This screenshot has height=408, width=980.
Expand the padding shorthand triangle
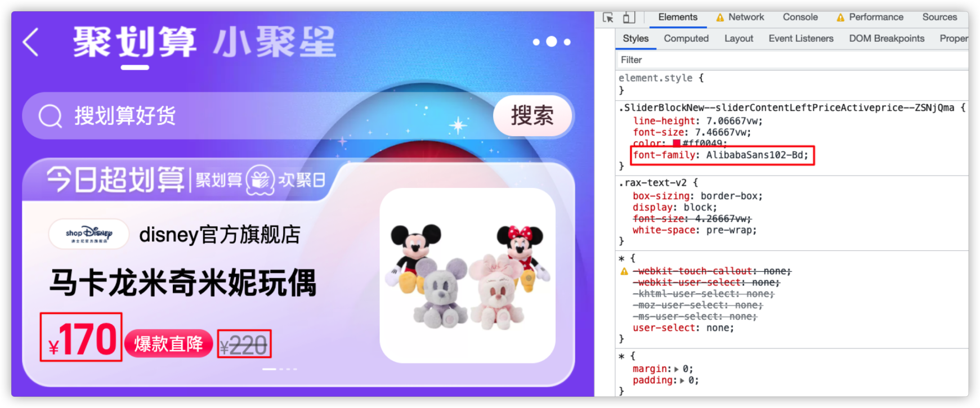coord(682,380)
